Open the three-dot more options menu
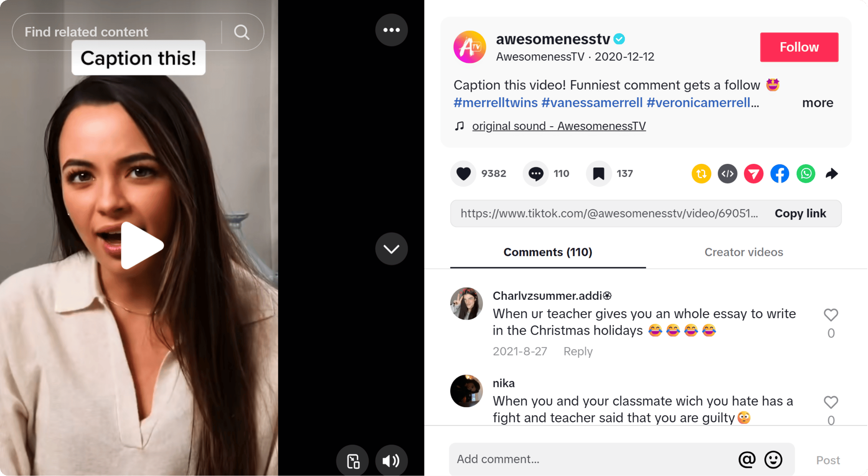The height and width of the screenshot is (476, 868). 391,30
